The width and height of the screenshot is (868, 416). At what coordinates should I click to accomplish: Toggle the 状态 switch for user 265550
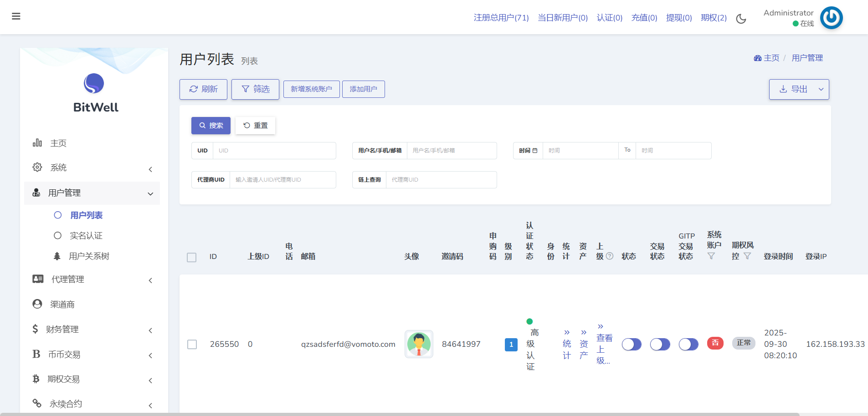pos(632,345)
